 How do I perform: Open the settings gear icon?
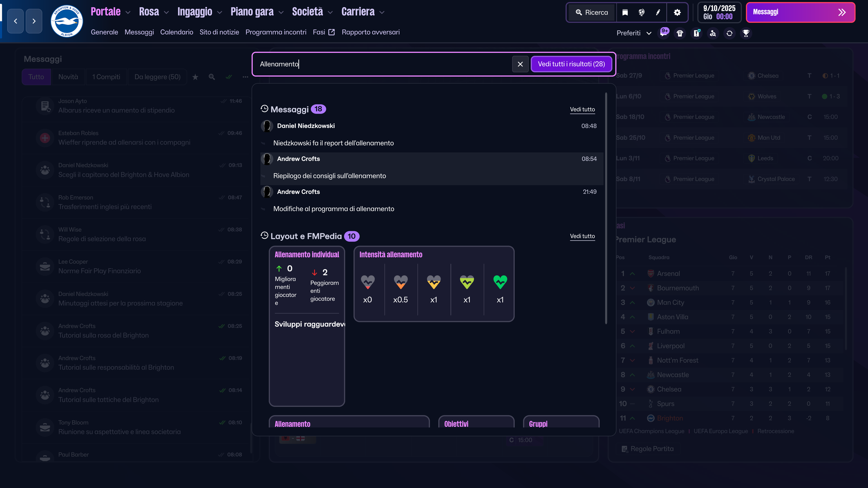pyautogui.click(x=677, y=12)
